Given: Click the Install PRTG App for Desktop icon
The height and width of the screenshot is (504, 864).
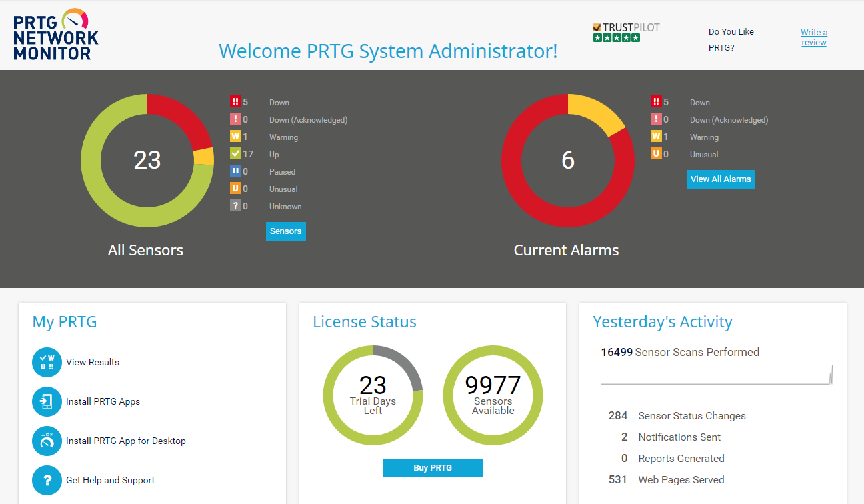Looking at the screenshot, I should click(x=47, y=441).
